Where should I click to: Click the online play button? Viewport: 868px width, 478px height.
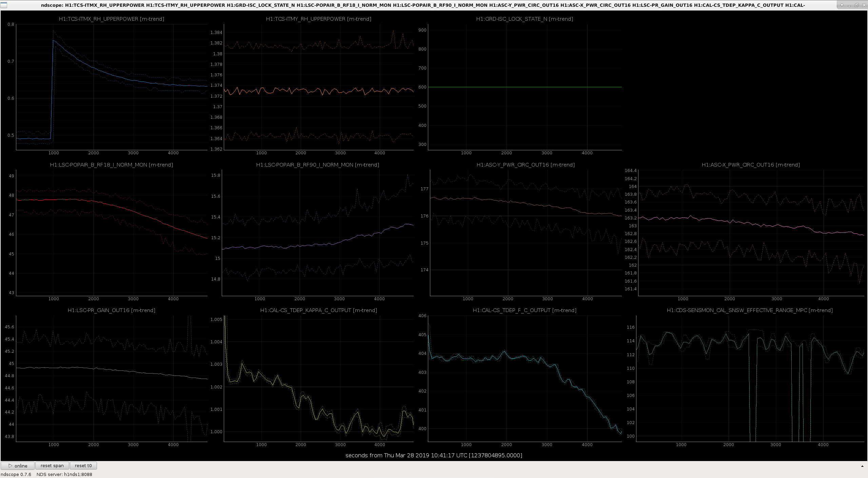[18, 466]
